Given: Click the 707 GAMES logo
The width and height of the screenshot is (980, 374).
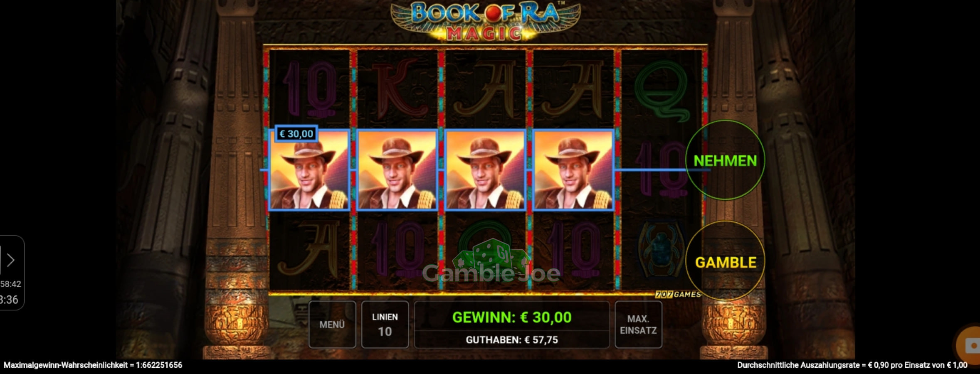Looking at the screenshot, I should tap(678, 294).
